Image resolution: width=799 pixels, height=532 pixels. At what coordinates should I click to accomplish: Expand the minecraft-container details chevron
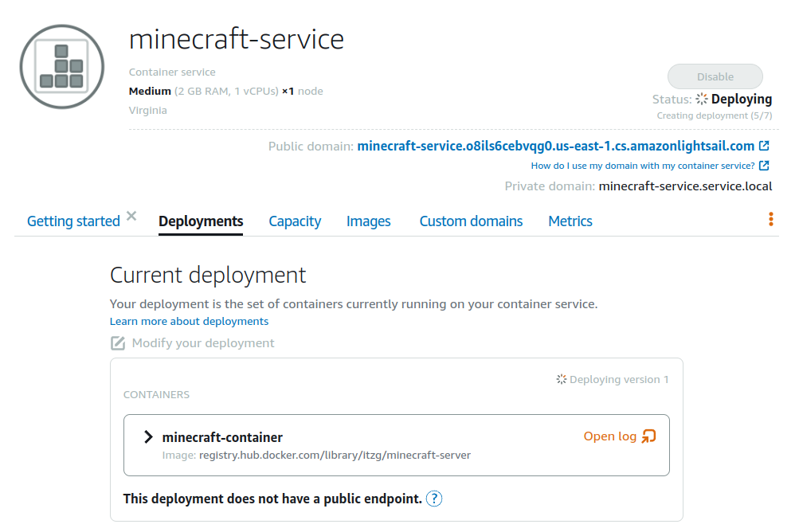coord(148,436)
